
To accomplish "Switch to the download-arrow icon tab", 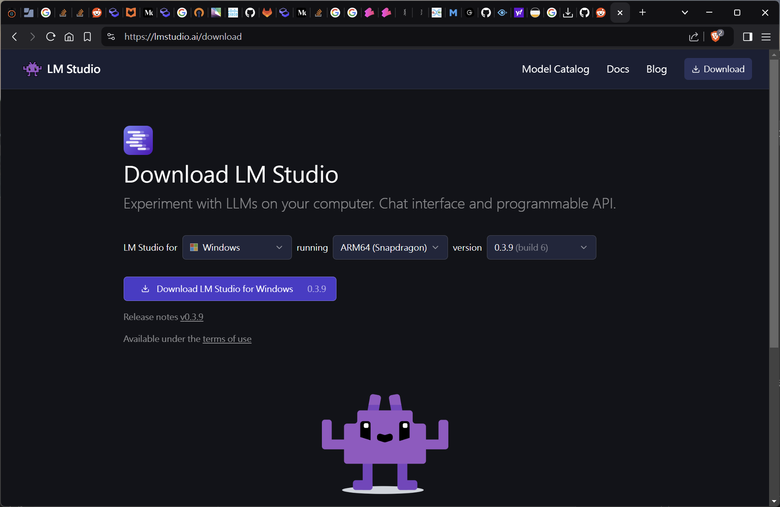I will (568, 13).
